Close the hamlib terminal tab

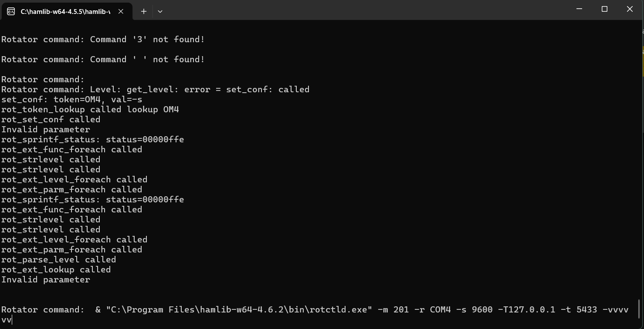coord(121,12)
